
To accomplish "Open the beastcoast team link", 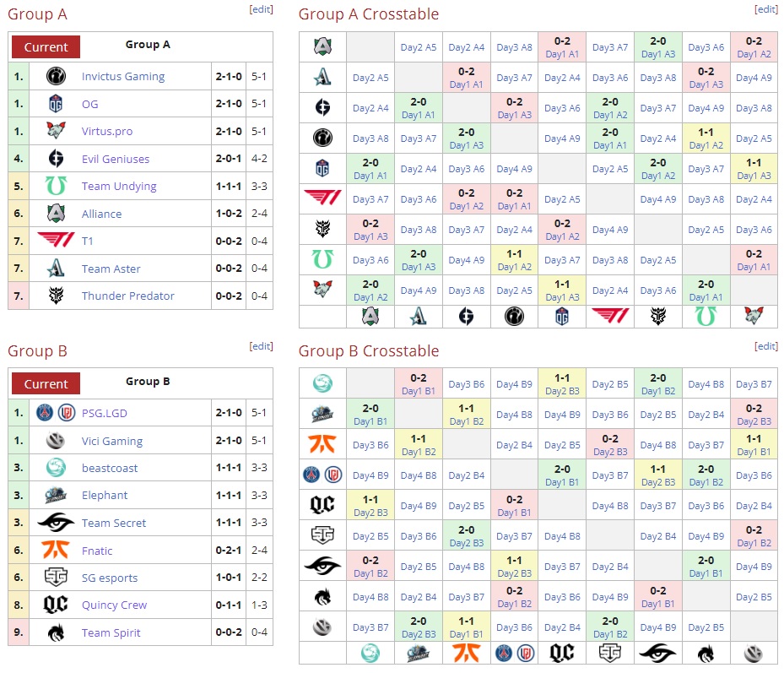I will pyautogui.click(x=110, y=468).
